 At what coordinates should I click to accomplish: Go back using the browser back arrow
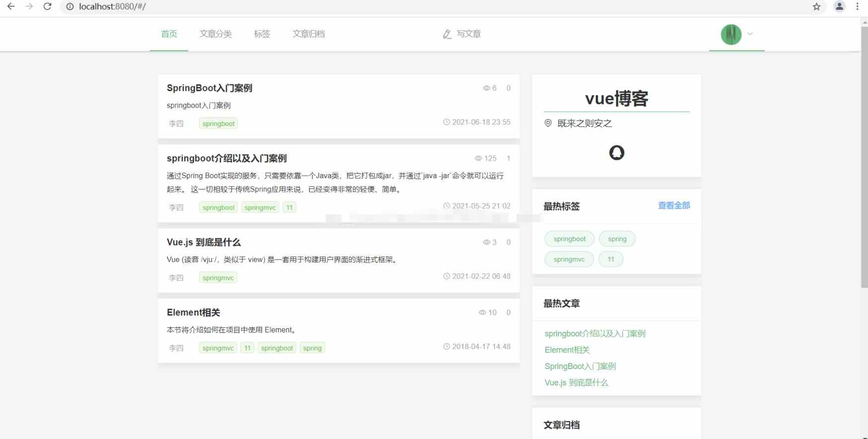11,6
